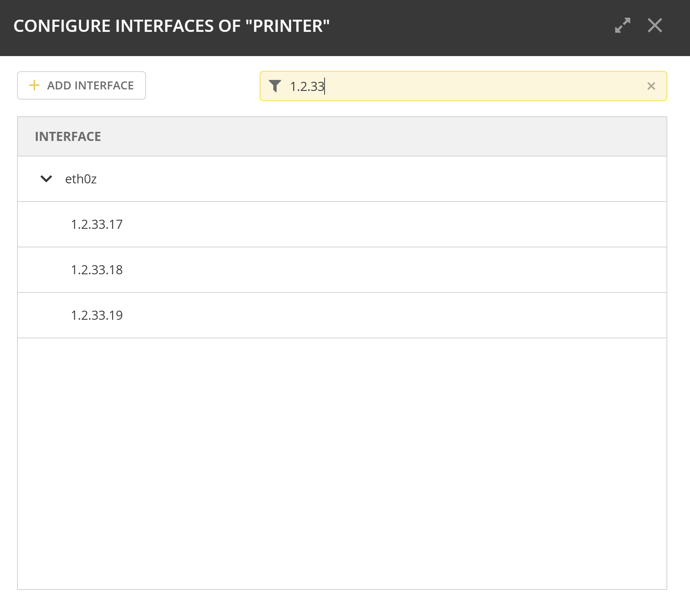The image size is (690, 616).
Task: Click the funnel filter icon
Action: coord(275,86)
